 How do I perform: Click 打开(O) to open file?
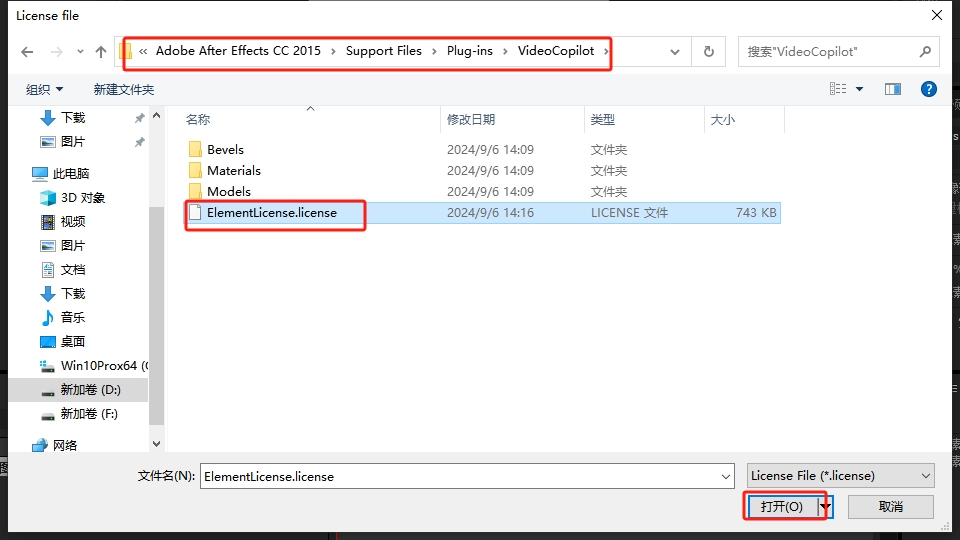pos(782,506)
